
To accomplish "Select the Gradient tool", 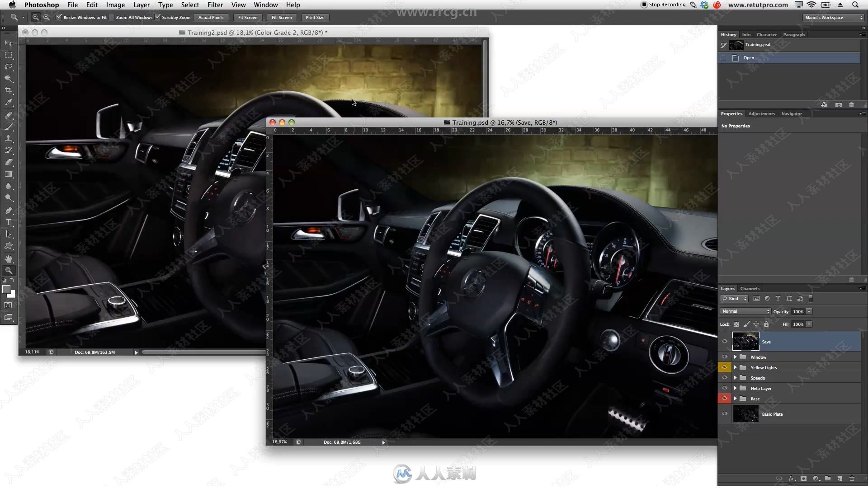I will [x=8, y=174].
